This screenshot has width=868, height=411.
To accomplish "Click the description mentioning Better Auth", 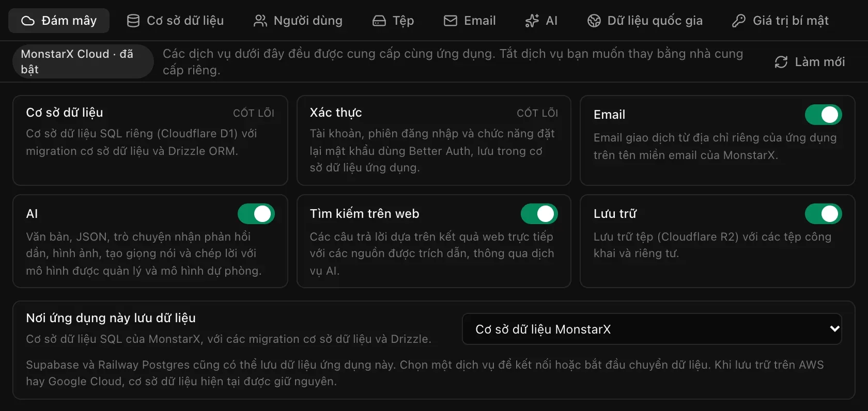I will point(432,150).
